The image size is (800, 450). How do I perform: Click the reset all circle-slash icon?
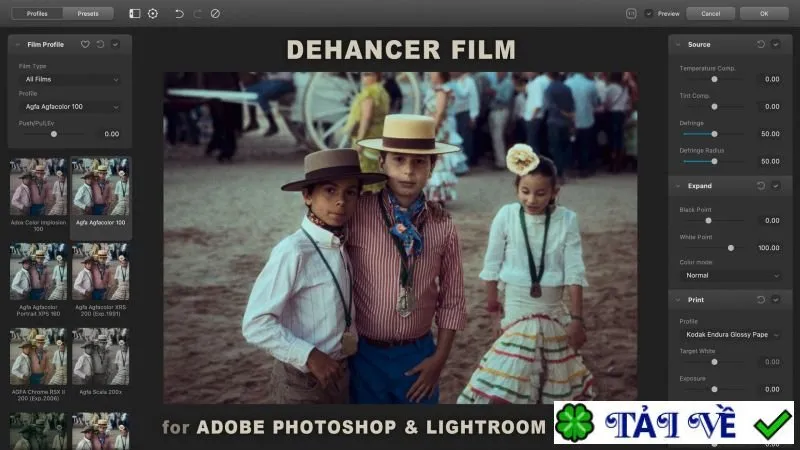pos(215,14)
